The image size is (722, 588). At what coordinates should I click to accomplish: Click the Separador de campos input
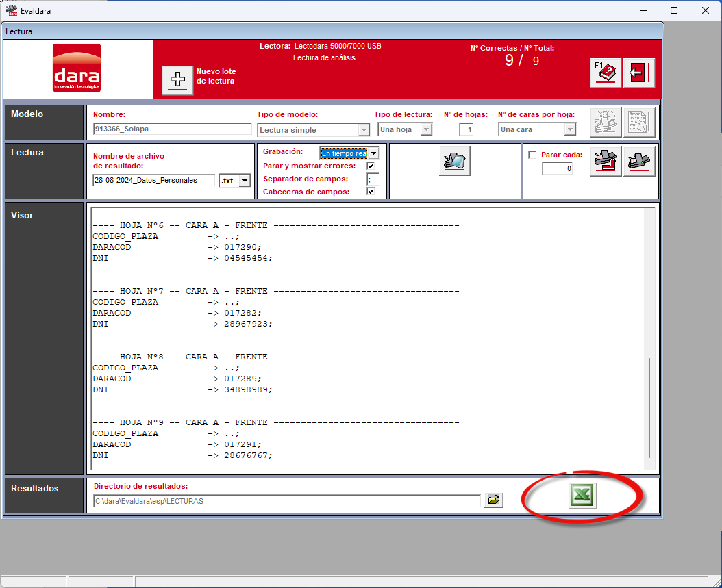[x=373, y=179]
